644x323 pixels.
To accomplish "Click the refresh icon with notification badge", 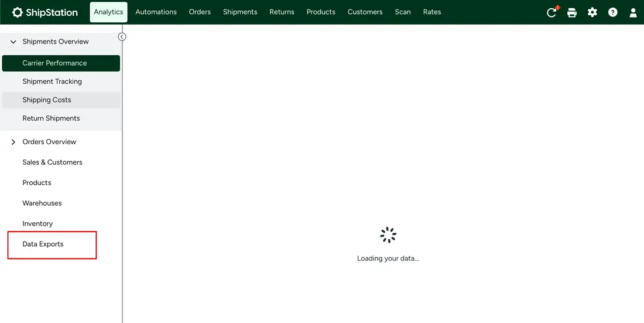I will pyautogui.click(x=551, y=12).
